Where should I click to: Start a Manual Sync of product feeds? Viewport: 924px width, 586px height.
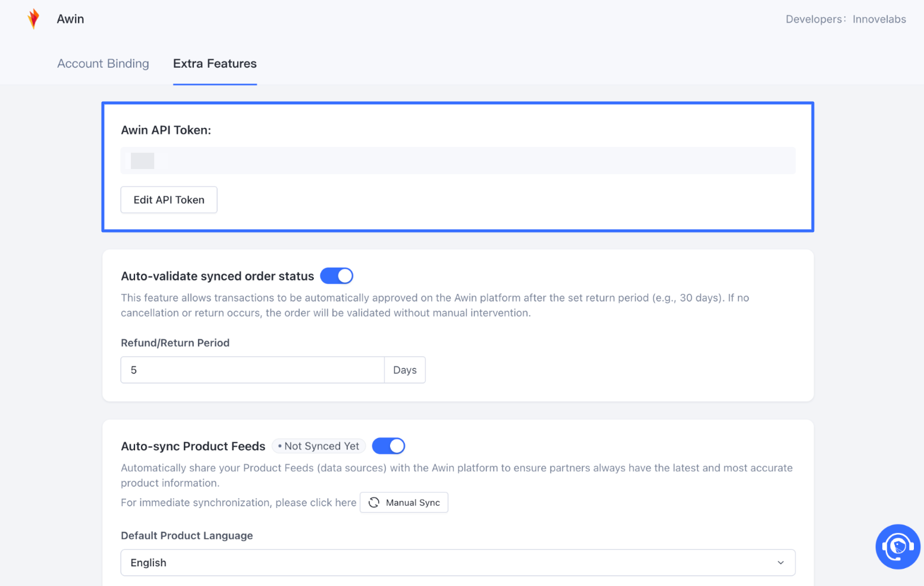(x=404, y=503)
